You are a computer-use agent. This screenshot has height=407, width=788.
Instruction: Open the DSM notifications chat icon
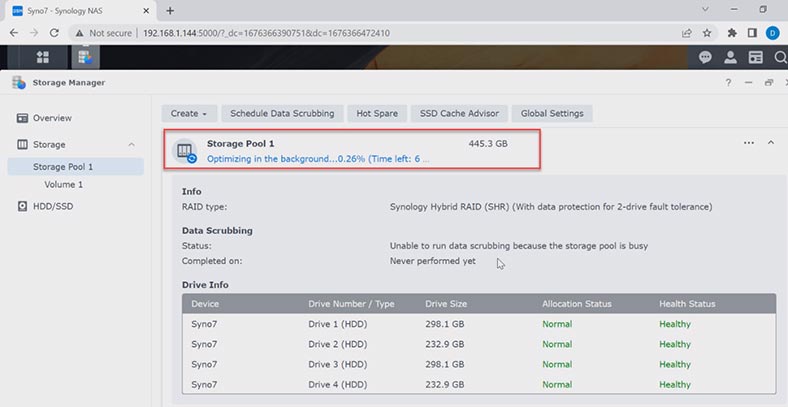[x=705, y=58]
